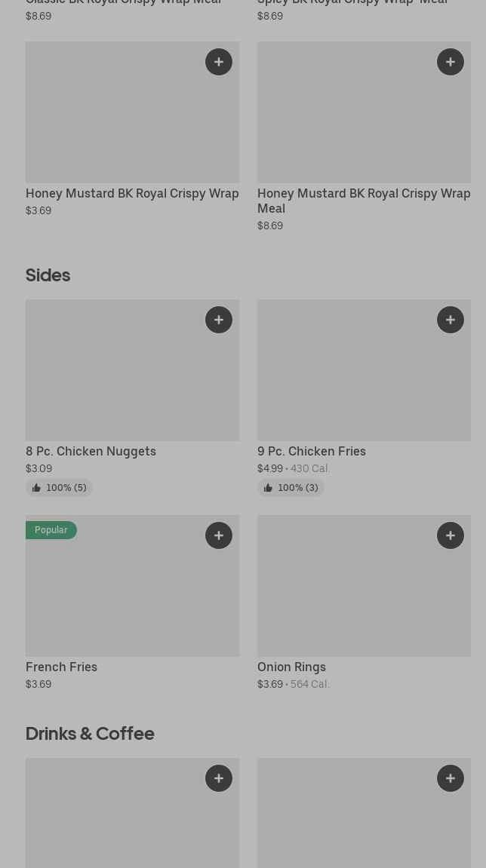
Task: Add second Drinks & Coffee item to cart
Action: pyautogui.click(x=451, y=778)
